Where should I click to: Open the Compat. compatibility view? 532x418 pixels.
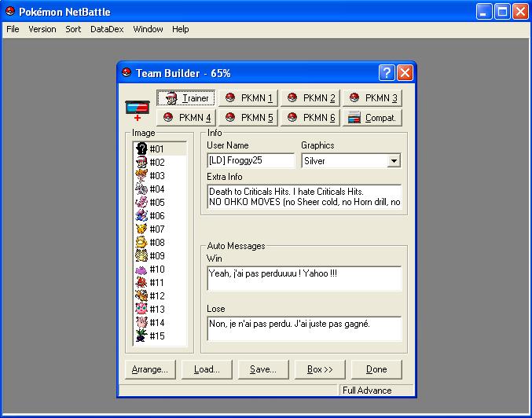[x=372, y=118]
